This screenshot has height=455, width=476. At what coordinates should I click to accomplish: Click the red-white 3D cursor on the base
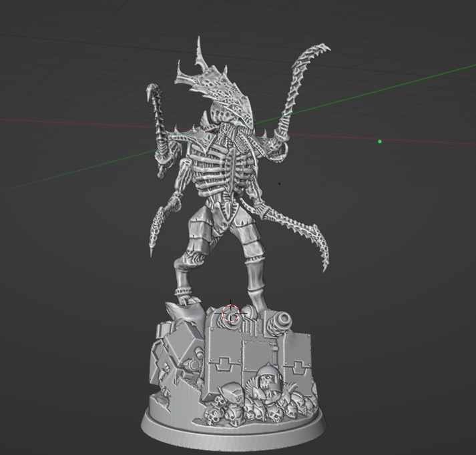tap(231, 313)
